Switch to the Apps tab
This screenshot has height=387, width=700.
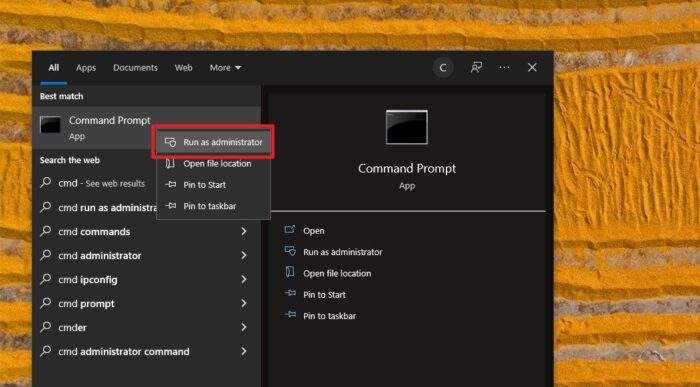tap(86, 68)
